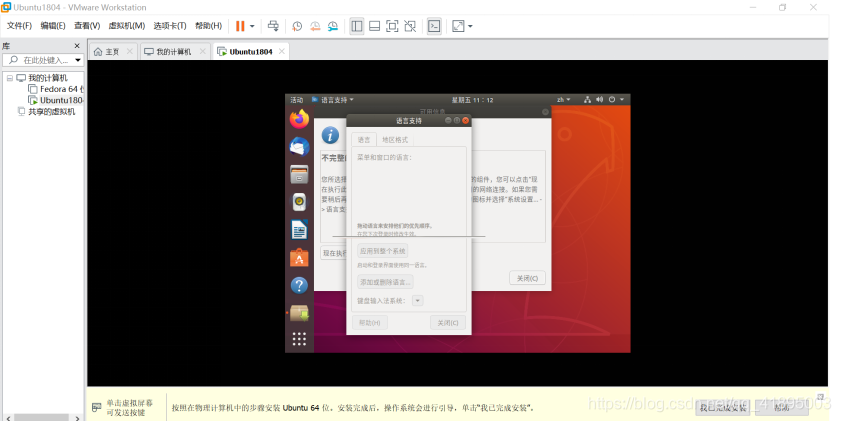Launch Thunderbird Mail from the dock

(x=299, y=146)
